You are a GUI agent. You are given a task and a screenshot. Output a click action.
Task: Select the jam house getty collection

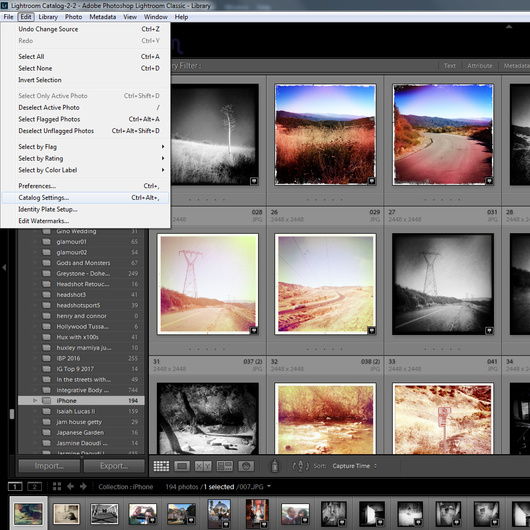pos(81,422)
